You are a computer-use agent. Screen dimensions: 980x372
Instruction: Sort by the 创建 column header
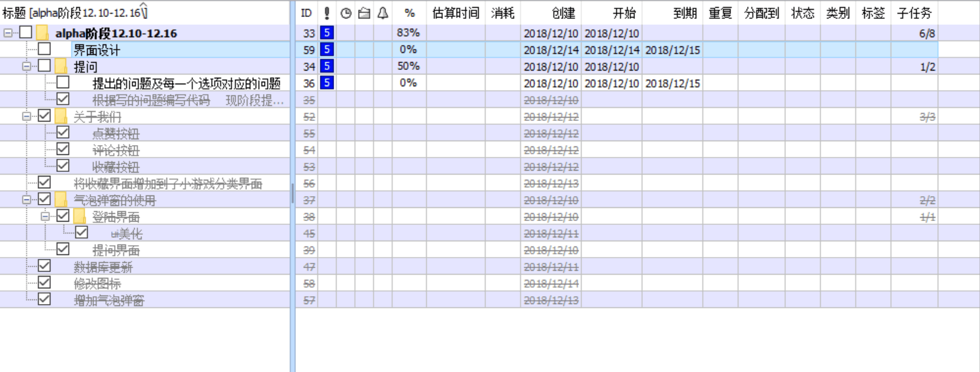551,13
